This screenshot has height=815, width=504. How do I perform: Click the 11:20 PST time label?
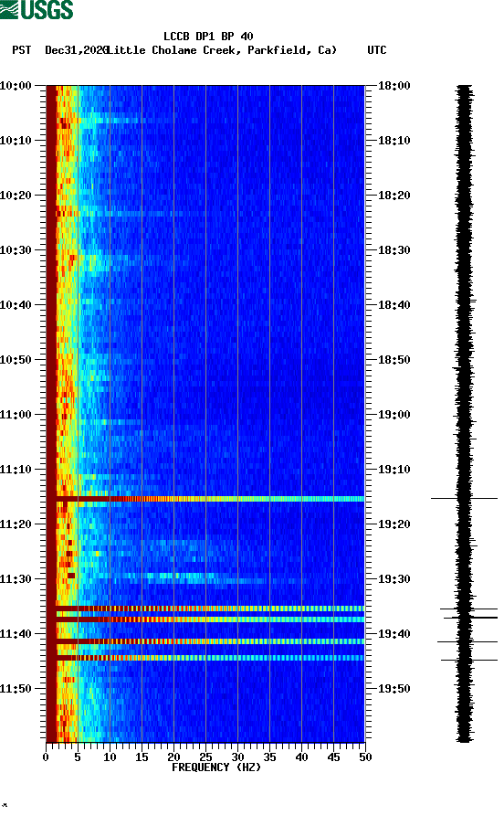(x=16, y=524)
